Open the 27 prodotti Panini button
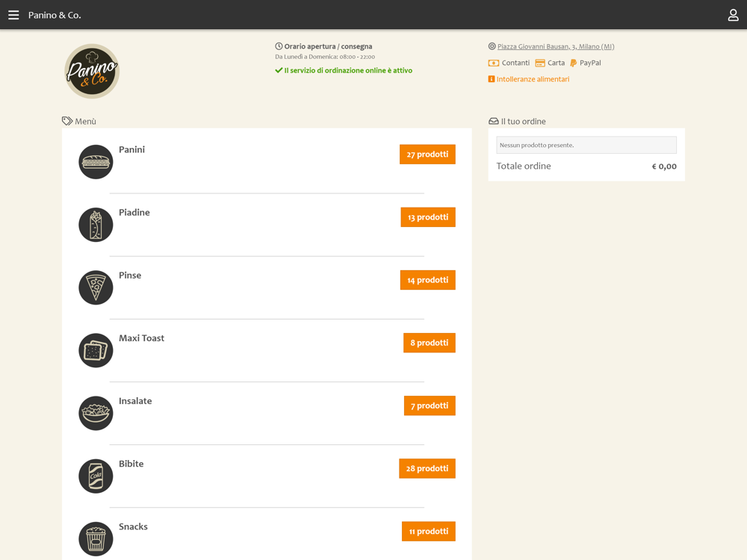This screenshot has height=560, width=747. [427, 155]
